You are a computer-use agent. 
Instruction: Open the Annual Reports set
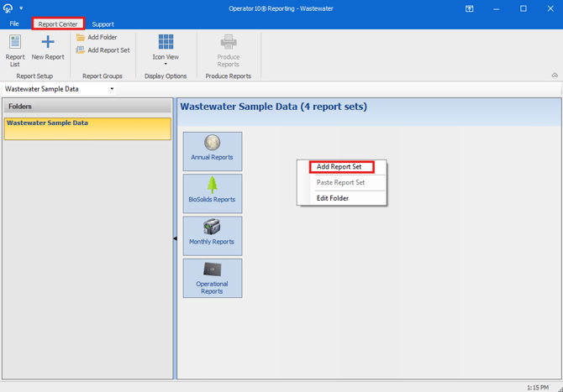tap(212, 151)
